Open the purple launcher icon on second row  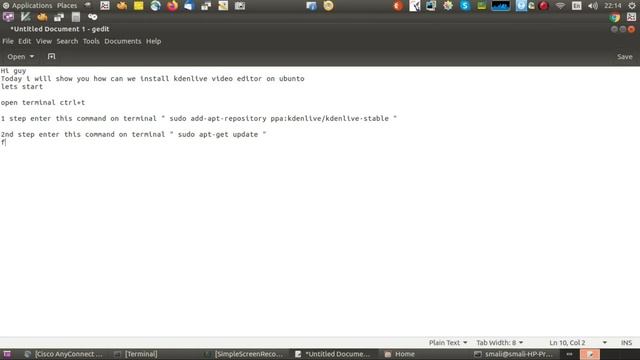pos(8,17)
